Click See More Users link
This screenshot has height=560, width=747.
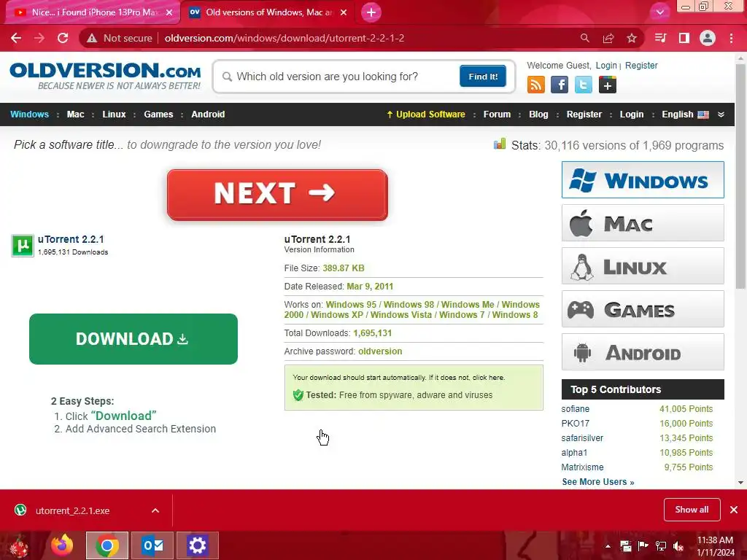pyautogui.click(x=598, y=481)
